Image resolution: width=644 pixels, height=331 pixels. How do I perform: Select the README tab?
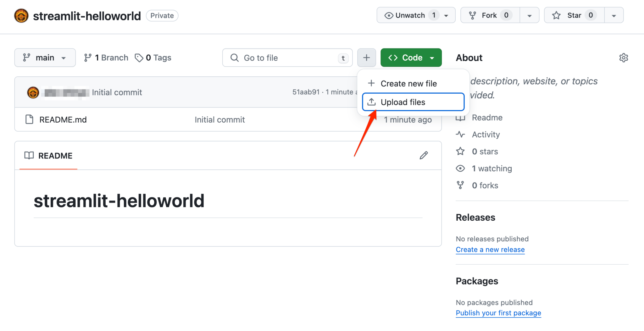48,156
